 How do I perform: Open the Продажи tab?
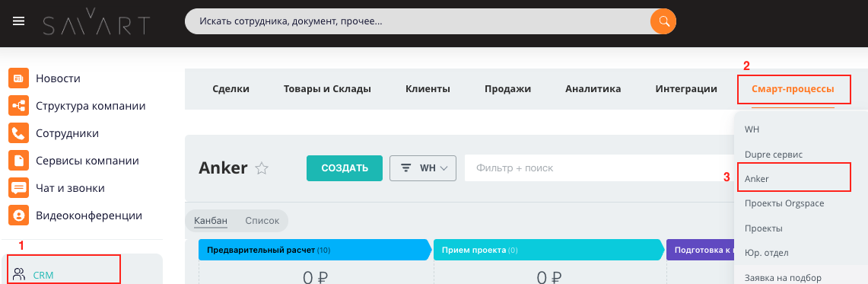(x=507, y=89)
